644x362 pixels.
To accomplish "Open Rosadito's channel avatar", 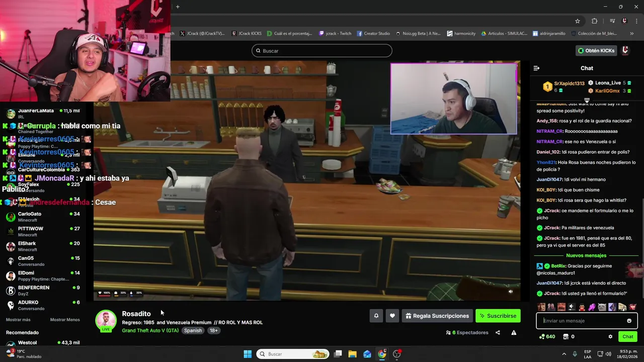I will (106, 321).
